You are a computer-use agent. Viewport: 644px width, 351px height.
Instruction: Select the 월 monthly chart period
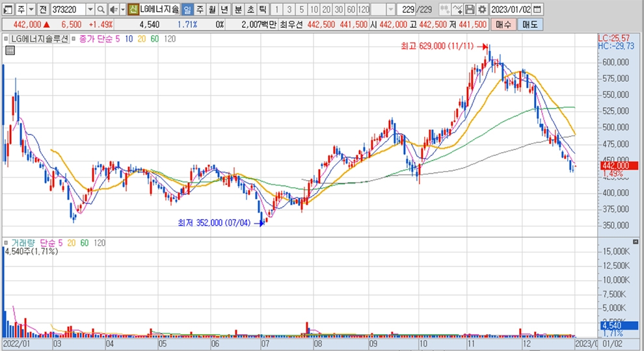tap(212, 9)
